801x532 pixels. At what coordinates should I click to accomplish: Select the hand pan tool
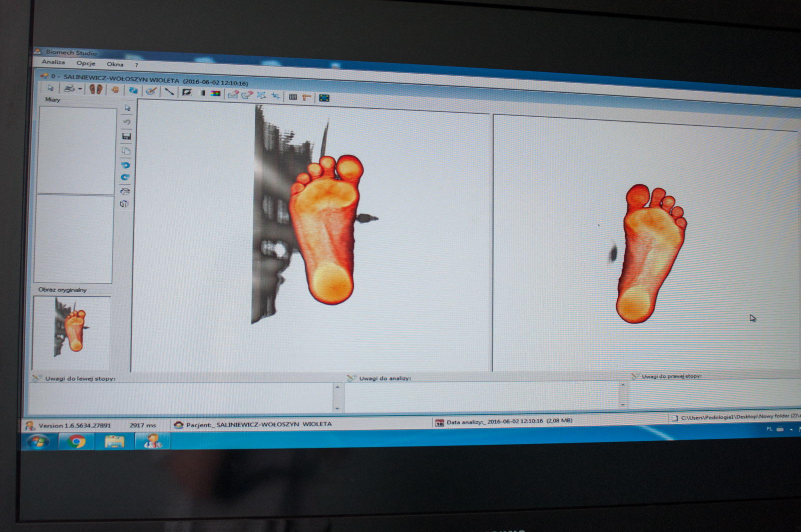point(115,90)
